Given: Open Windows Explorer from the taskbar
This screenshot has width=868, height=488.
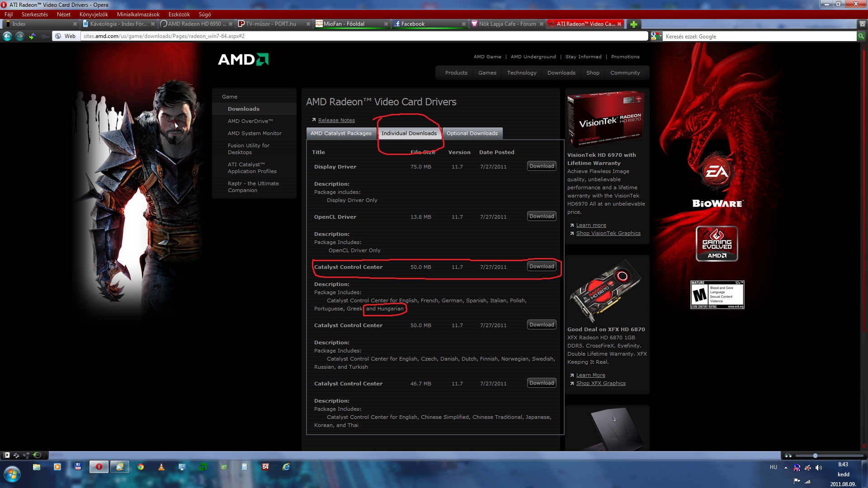Looking at the screenshot, I should tap(37, 467).
